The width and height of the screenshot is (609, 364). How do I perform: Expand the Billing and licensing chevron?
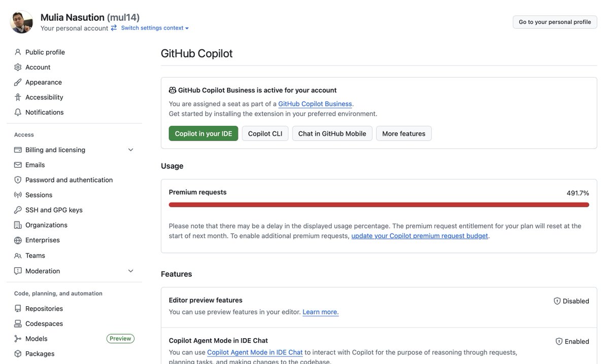click(130, 150)
